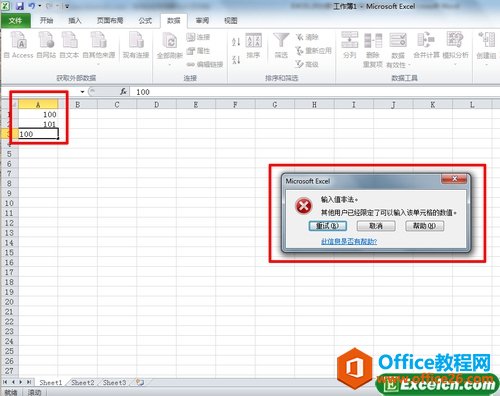
Task: Click the Group (创建组) icon
Action: [486, 47]
